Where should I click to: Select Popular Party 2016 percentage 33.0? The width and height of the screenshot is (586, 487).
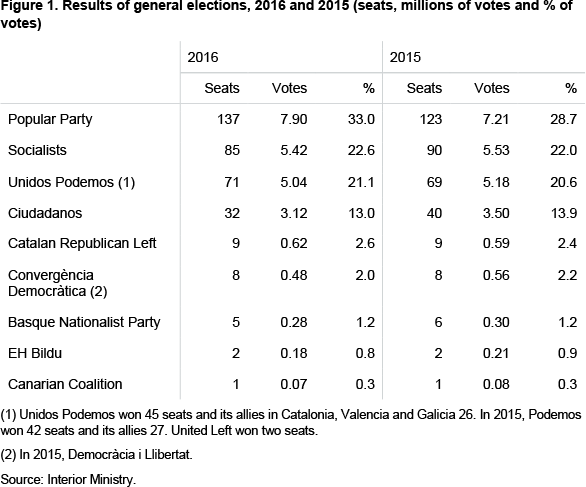[361, 119]
